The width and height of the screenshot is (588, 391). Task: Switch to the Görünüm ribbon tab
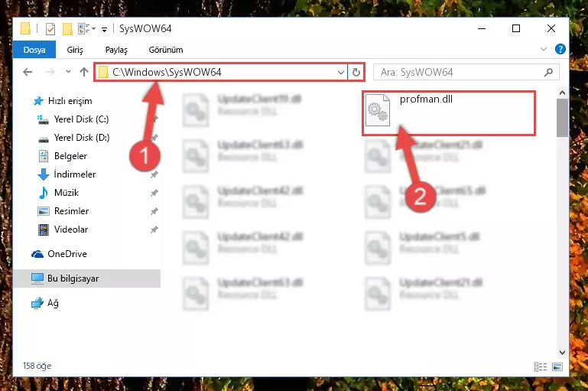166,50
